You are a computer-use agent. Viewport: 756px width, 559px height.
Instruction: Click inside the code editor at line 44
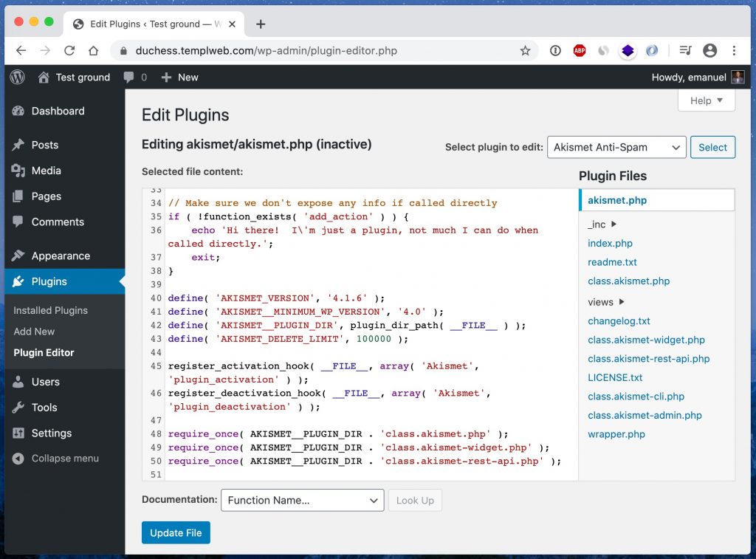pos(371,352)
